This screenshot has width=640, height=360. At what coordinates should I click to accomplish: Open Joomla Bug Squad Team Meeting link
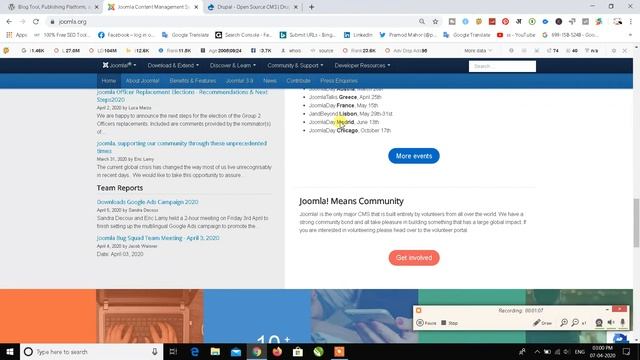[x=158, y=238]
